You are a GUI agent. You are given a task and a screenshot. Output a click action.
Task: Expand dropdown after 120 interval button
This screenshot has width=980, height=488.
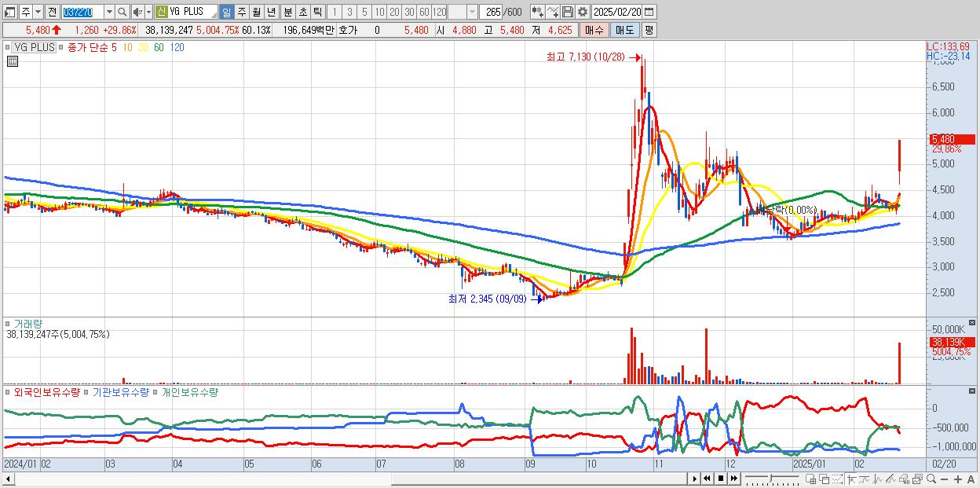coord(473,12)
